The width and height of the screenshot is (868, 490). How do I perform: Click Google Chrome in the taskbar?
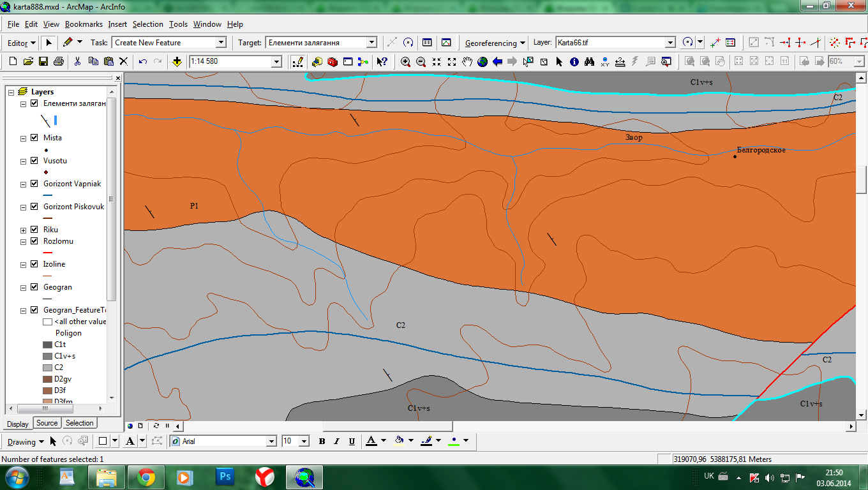point(146,477)
